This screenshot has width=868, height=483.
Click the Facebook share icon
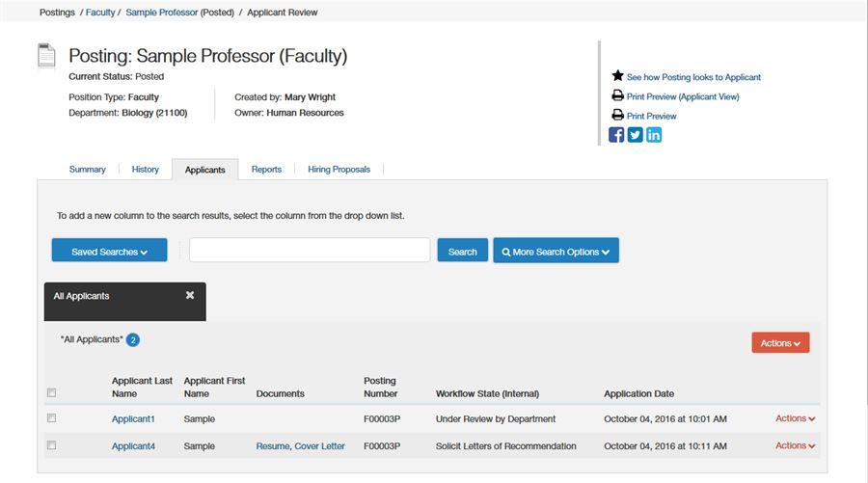point(617,135)
